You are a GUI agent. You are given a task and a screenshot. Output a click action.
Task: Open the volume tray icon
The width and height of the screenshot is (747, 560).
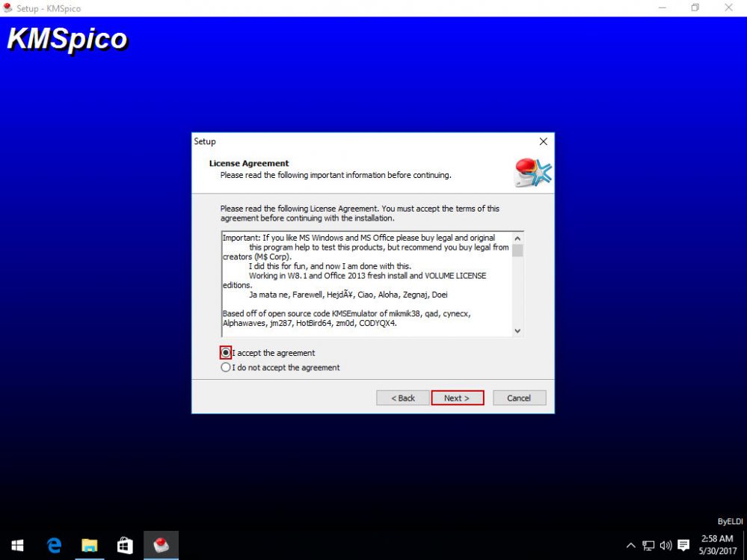pos(665,545)
